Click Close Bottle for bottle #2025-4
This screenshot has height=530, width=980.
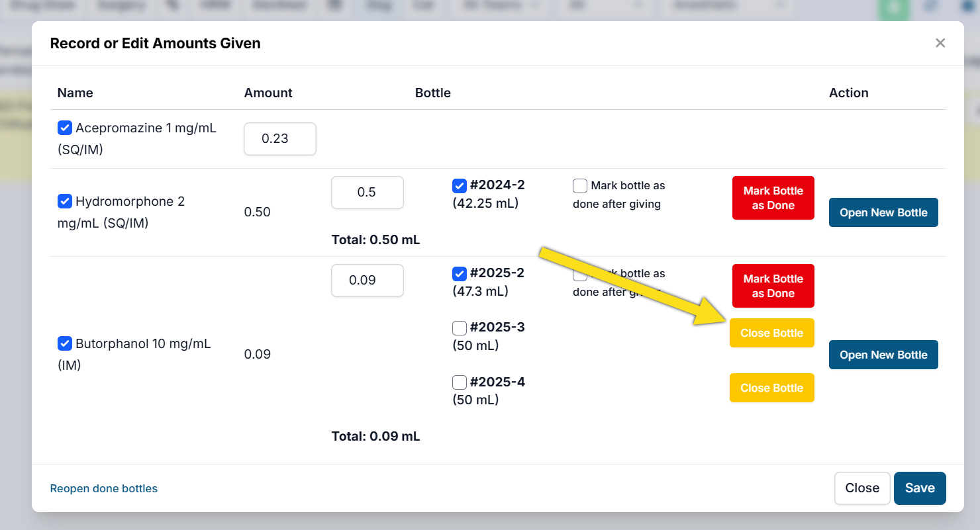tap(771, 388)
